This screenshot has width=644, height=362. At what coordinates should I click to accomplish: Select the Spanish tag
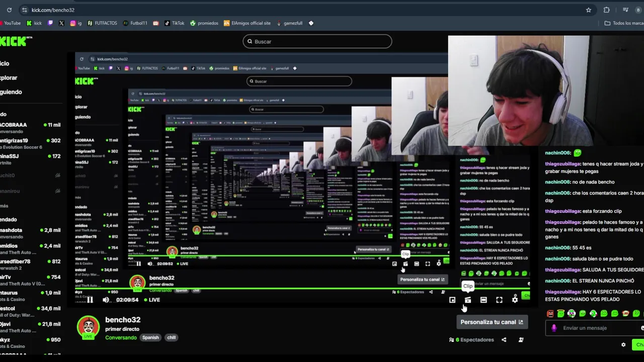coord(150,337)
